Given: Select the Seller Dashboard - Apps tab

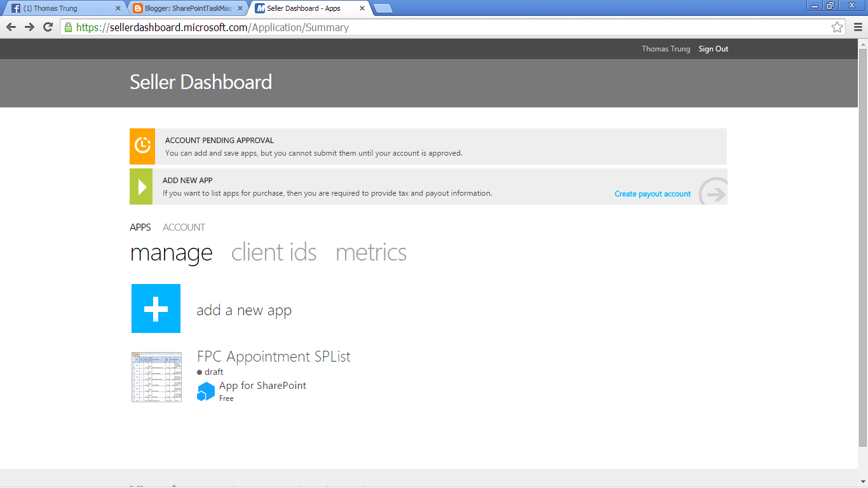Looking at the screenshot, I should (x=309, y=8).
